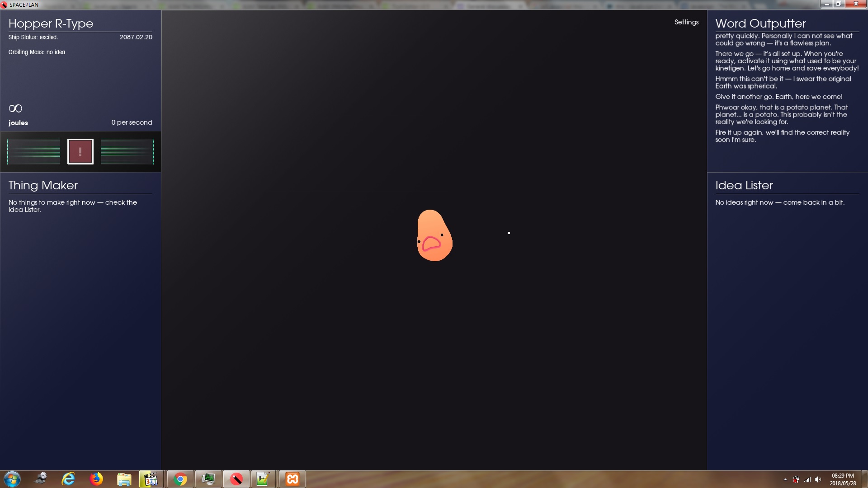Click the right green striped panel
Viewport: 868px width, 488px height.
point(127,151)
